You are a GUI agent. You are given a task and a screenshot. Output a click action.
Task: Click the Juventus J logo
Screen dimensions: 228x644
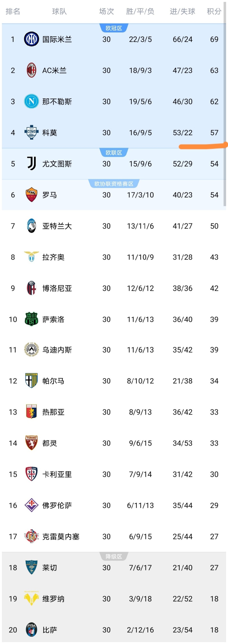click(x=31, y=164)
